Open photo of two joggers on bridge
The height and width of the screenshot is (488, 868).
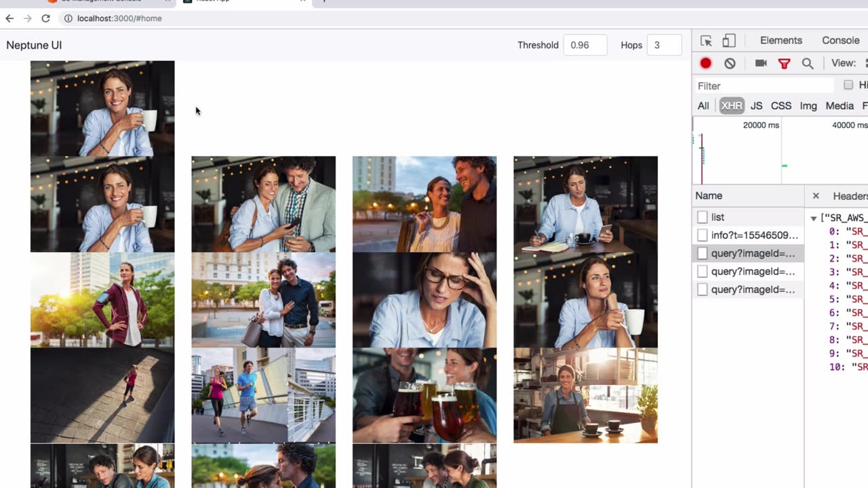click(x=263, y=395)
